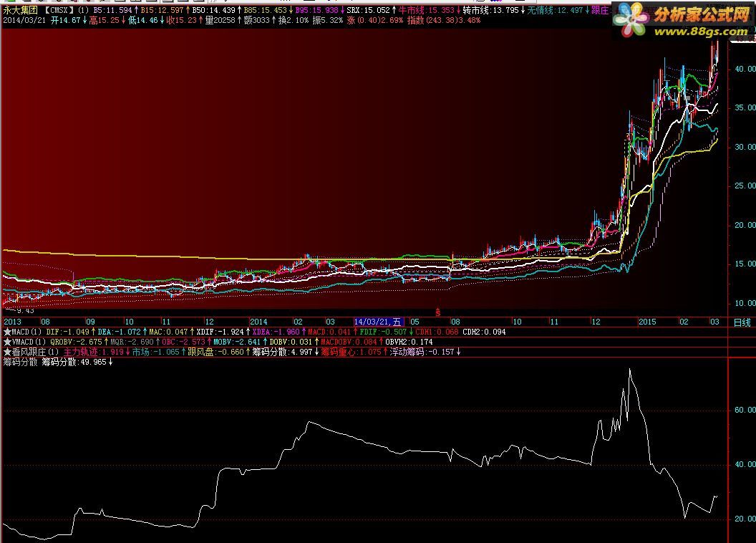Click the 05 month label on time axis
756x543 pixels.
[415, 322]
